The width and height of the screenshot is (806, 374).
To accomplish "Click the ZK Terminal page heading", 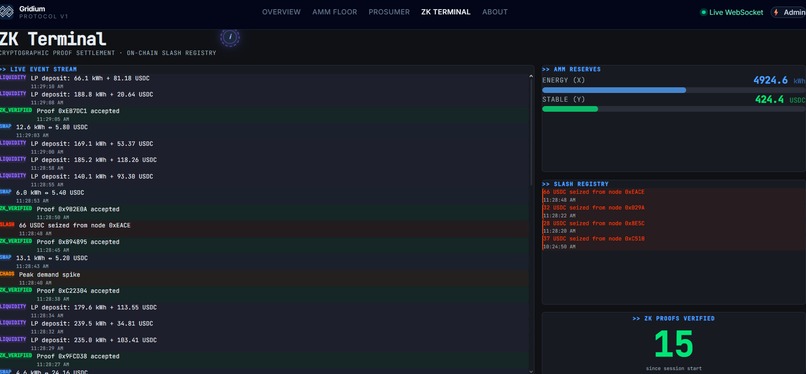I will (53, 39).
